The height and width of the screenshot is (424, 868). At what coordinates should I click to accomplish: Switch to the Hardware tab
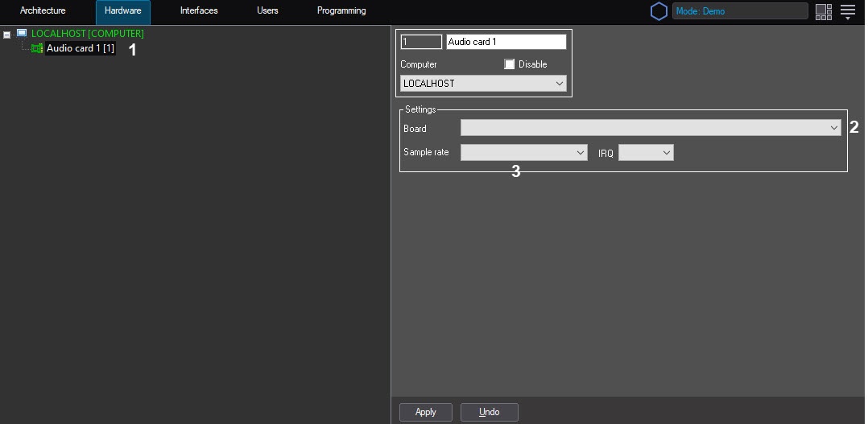[x=123, y=11]
